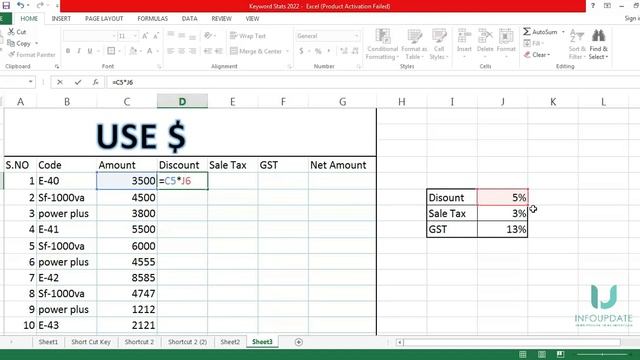
Task: Confirm formula entry with checkmark
Action: point(78,82)
